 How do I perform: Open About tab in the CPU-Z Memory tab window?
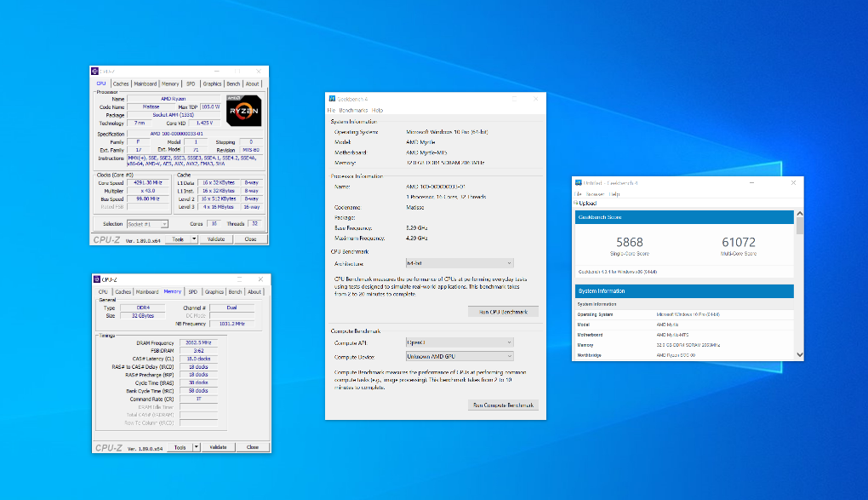pos(254,291)
